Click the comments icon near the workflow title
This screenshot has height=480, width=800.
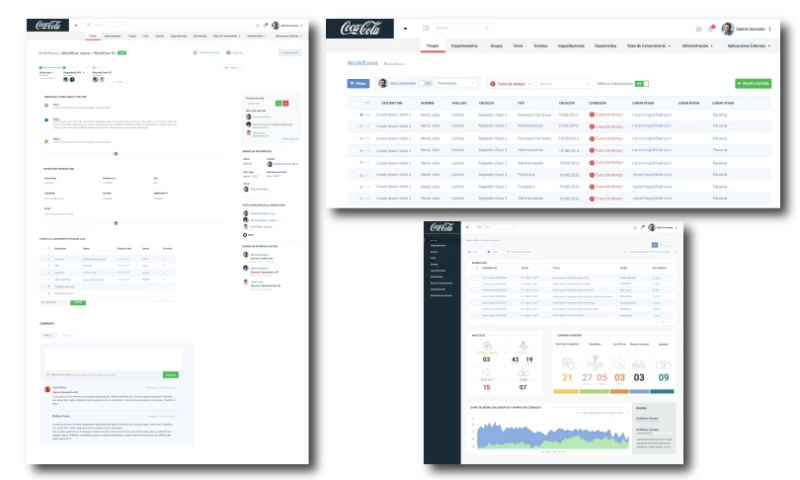point(195,53)
